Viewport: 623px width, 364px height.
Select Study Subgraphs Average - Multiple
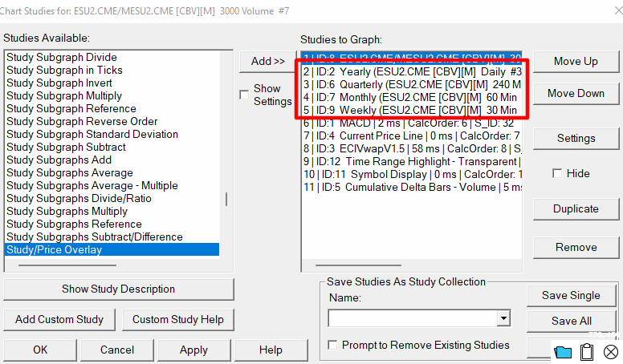pyautogui.click(x=112, y=185)
